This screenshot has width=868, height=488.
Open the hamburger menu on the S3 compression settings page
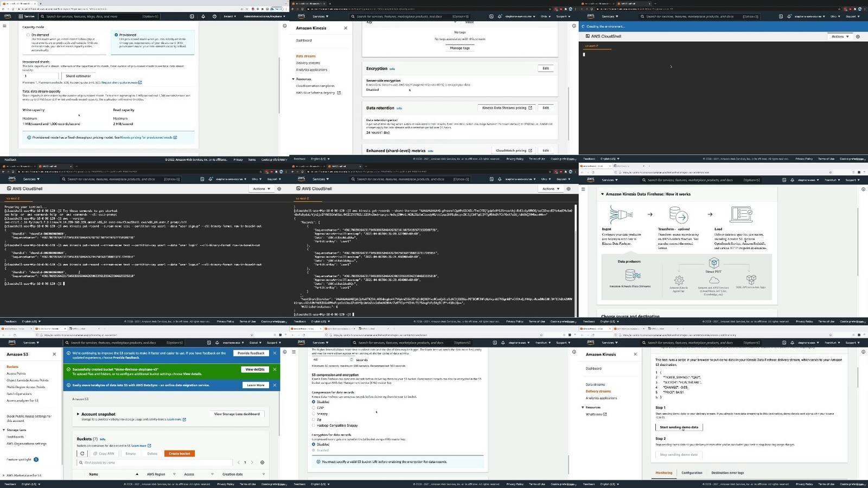click(x=294, y=352)
